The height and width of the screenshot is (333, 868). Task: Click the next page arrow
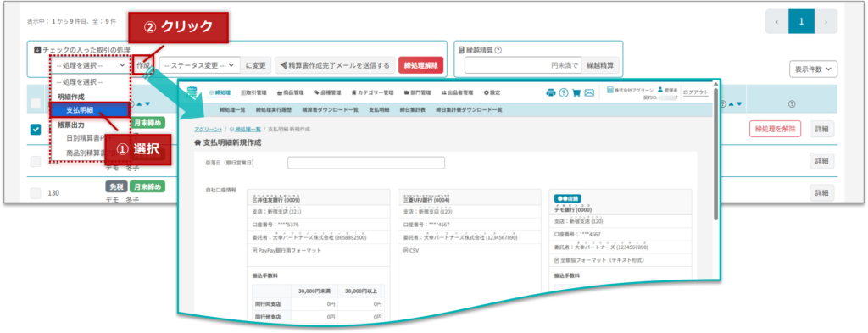pyautogui.click(x=826, y=21)
